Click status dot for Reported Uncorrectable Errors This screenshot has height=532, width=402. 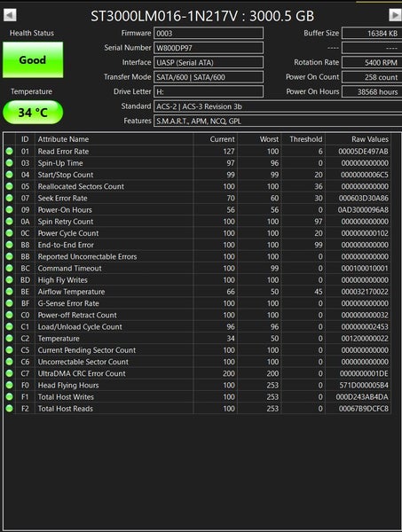click(10, 256)
